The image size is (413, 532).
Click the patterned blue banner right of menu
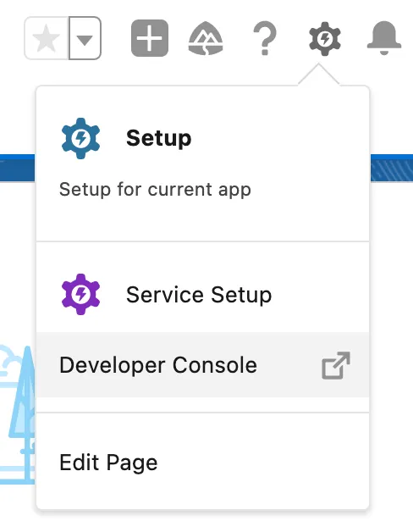pyautogui.click(x=392, y=168)
